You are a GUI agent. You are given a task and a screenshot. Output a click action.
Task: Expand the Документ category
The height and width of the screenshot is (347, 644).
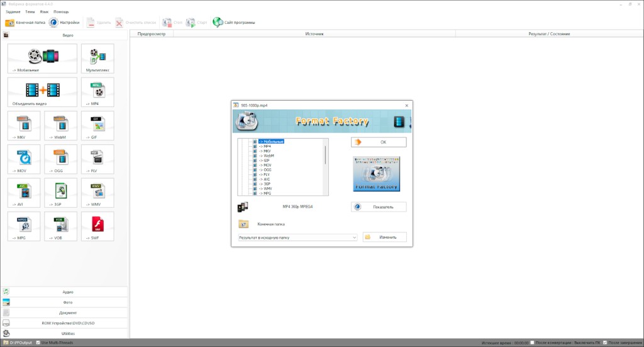65,312
